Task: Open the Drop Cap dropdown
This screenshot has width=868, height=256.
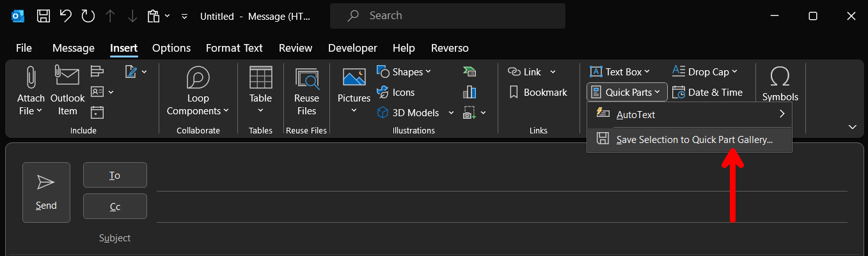Action: pos(705,72)
